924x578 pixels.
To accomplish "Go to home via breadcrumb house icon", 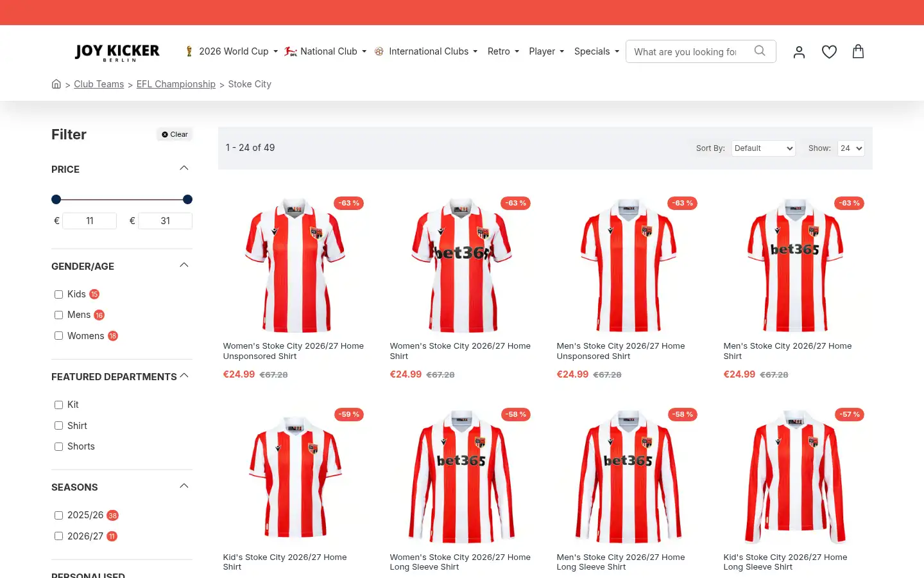I will pyautogui.click(x=56, y=84).
